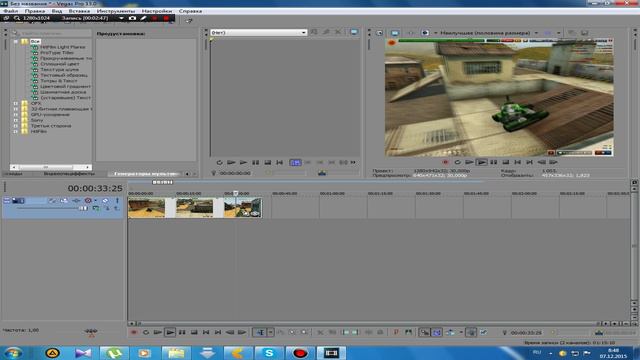640x360 pixels.
Task: Expand the HitFilm folder
Action: pyautogui.click(x=16, y=131)
